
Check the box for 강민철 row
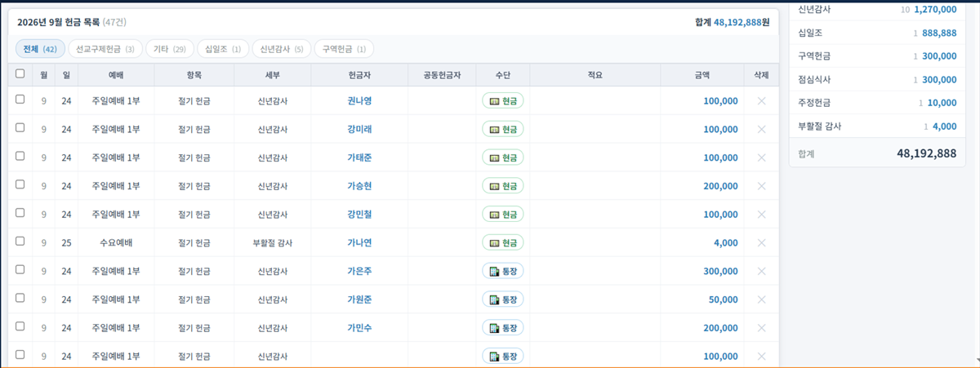coord(20,213)
